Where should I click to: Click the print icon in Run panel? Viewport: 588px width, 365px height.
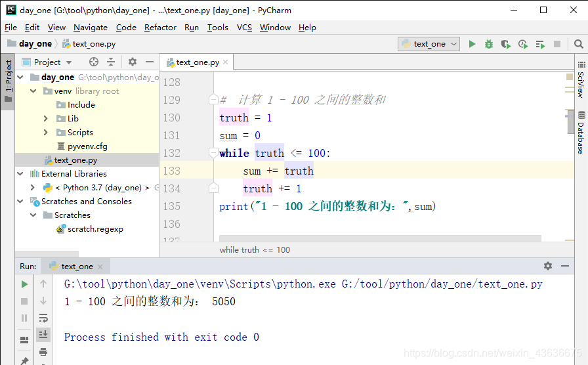click(43, 352)
